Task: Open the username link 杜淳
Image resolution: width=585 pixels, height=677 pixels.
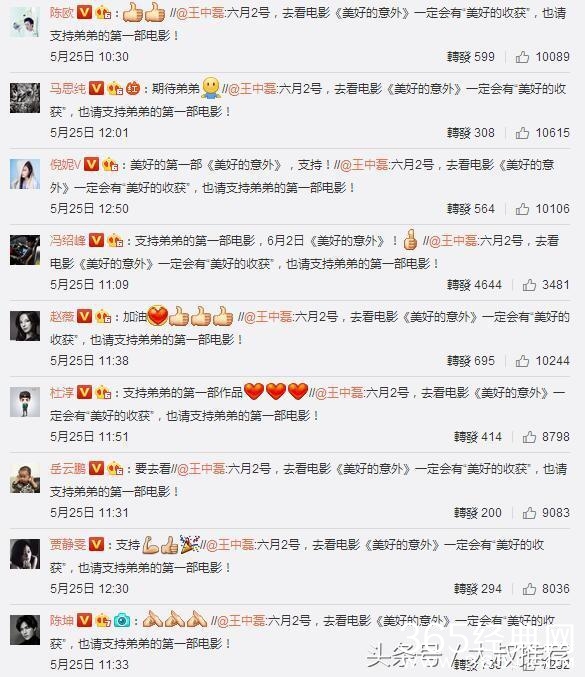Action: pos(62,392)
